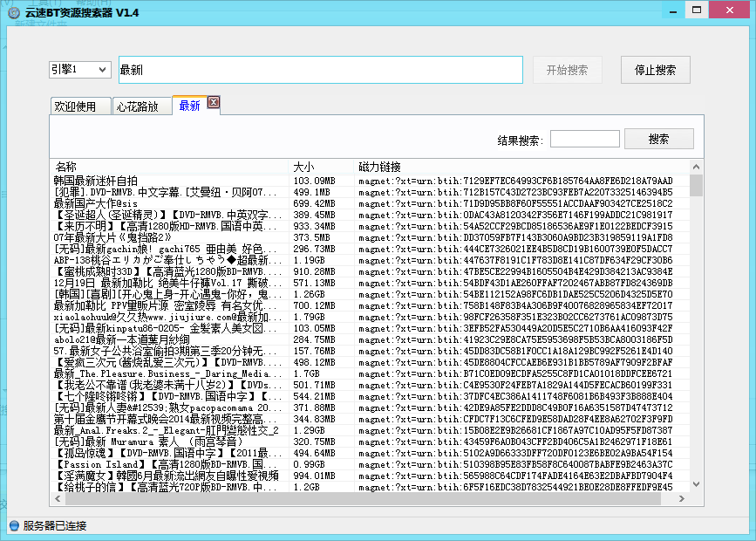Click the main search box containing 最新
756x541 pixels.
pyautogui.click(x=319, y=70)
